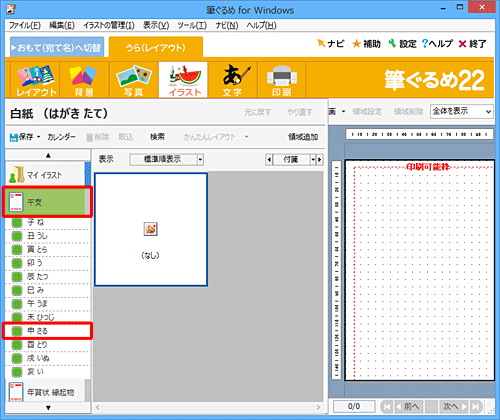The width and height of the screenshot is (500, 420).
Task: Click the 元に戻す undo button
Action: (257, 112)
